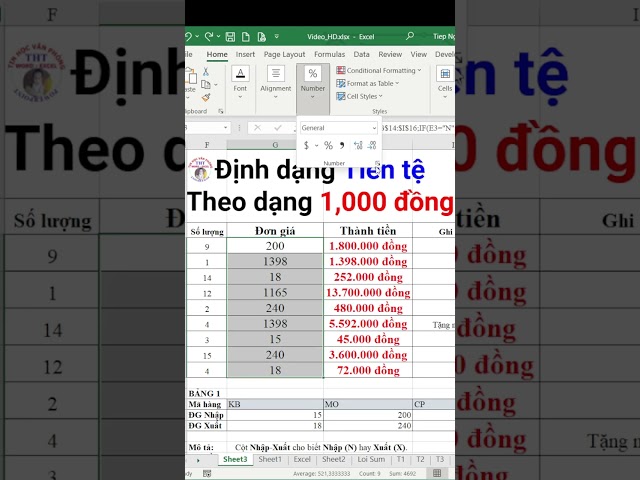
Task: Activate the Format Painter brush
Action: point(206,97)
